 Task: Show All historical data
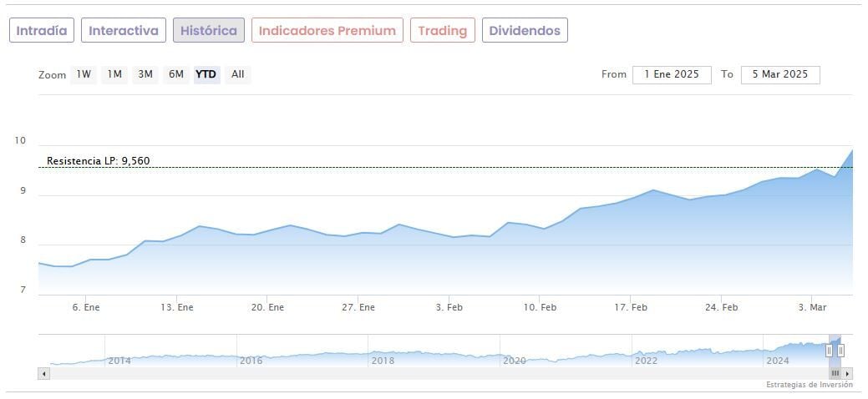point(238,74)
